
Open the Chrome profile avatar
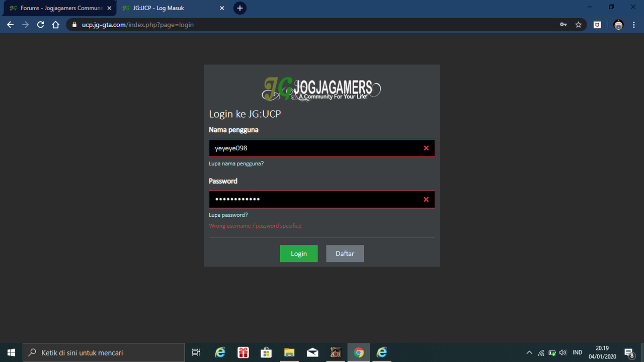[619, 25]
